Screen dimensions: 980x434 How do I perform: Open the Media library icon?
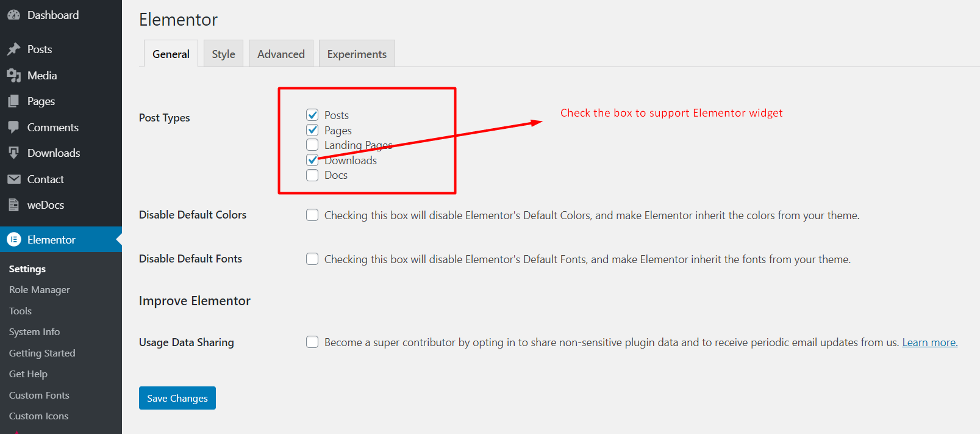[13, 75]
